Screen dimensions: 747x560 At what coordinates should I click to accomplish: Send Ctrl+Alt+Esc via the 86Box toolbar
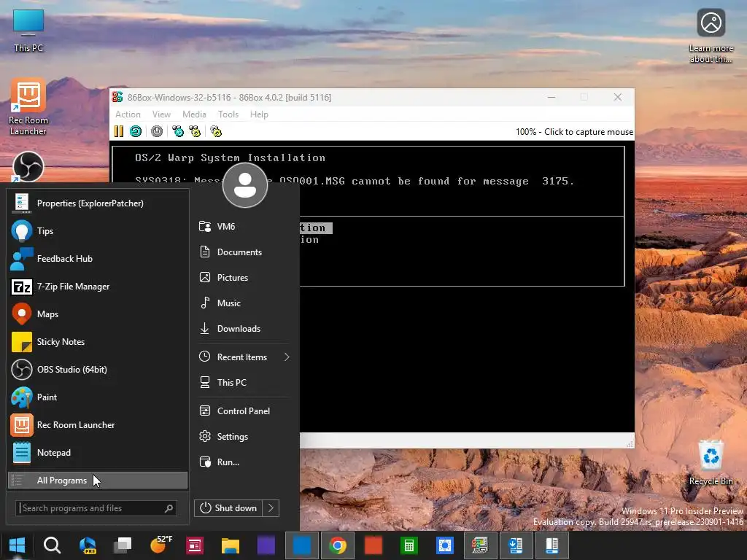click(195, 131)
